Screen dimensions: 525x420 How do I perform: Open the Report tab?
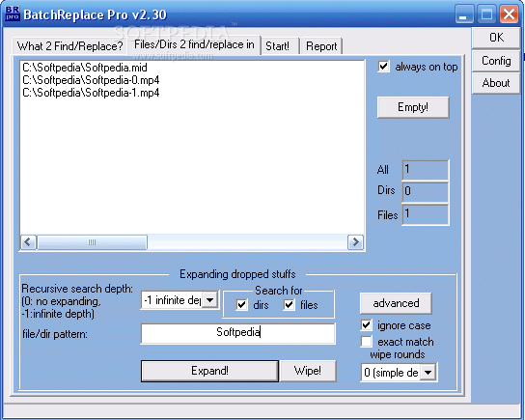321,46
